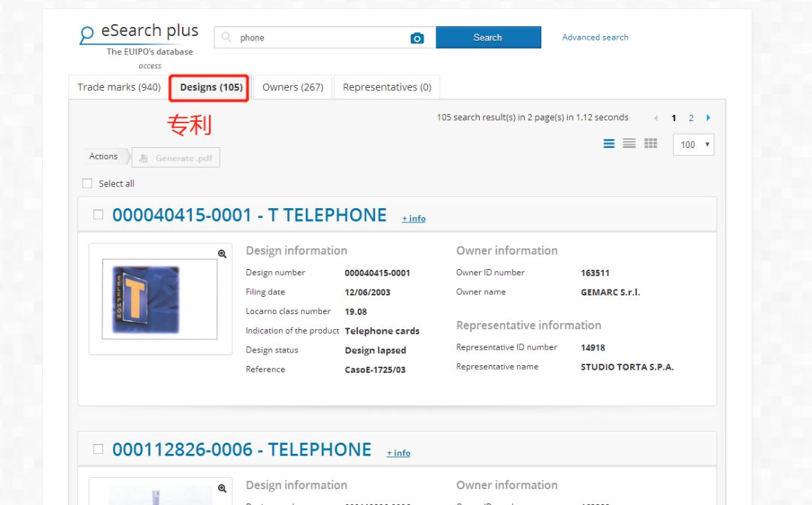Click design status Design lapsed

pos(375,350)
